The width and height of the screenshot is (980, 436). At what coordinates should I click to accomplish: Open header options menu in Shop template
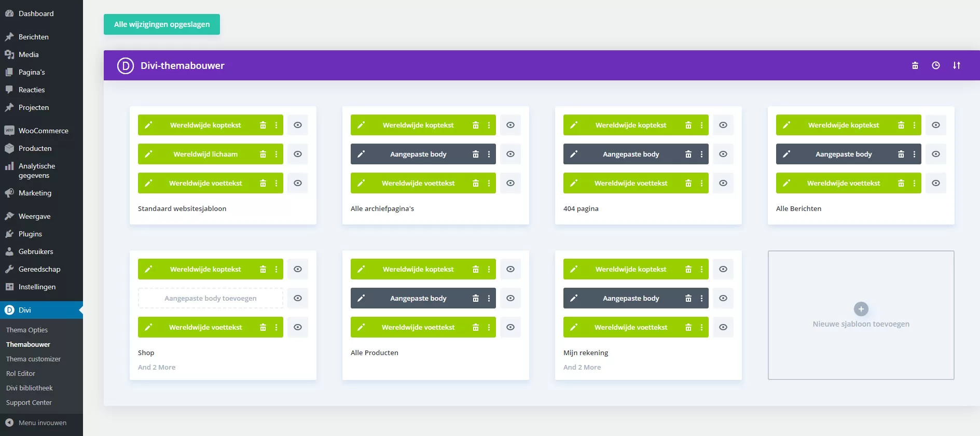tap(276, 269)
